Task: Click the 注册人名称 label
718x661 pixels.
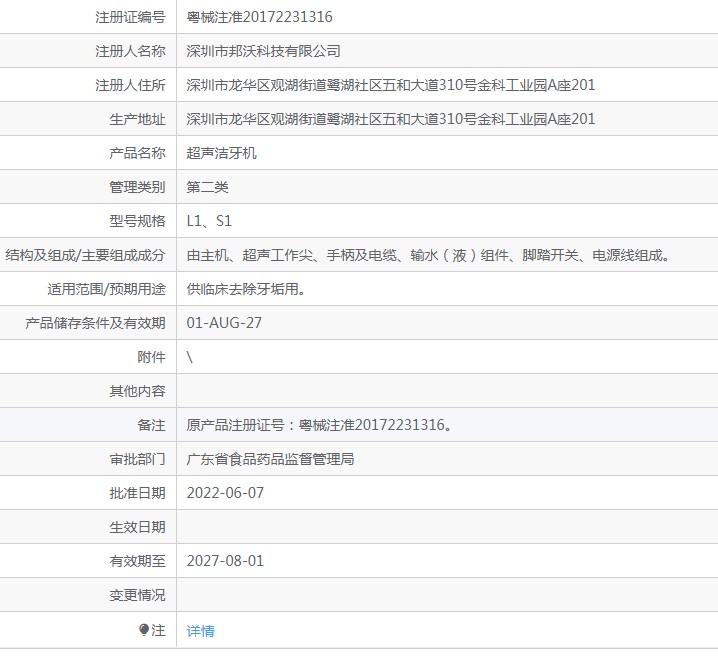Action: point(130,51)
